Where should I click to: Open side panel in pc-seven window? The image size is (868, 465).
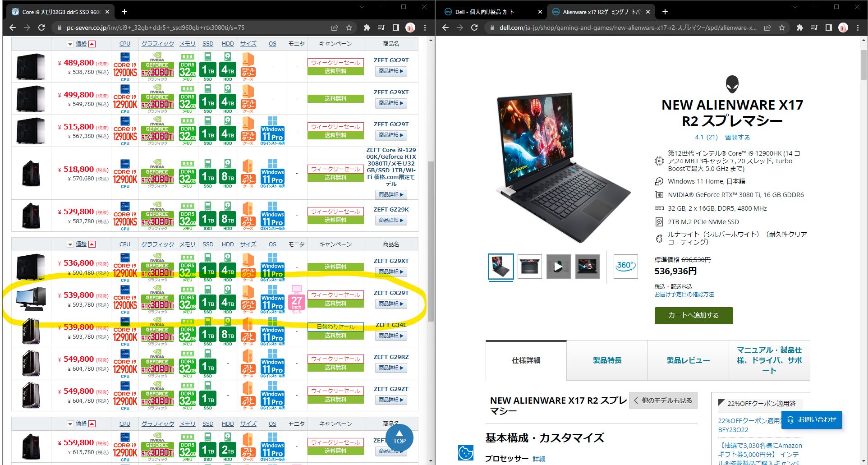396,28
